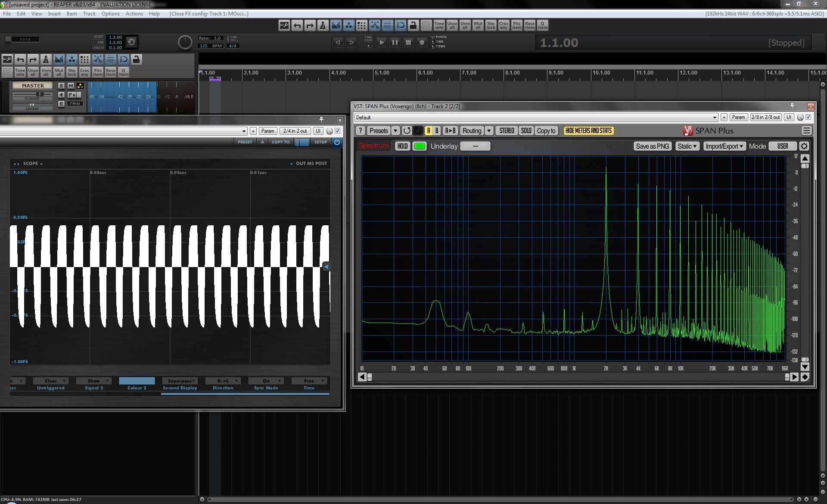The width and height of the screenshot is (827, 504).
Task: Click the master volume fader
Action: click(40, 94)
